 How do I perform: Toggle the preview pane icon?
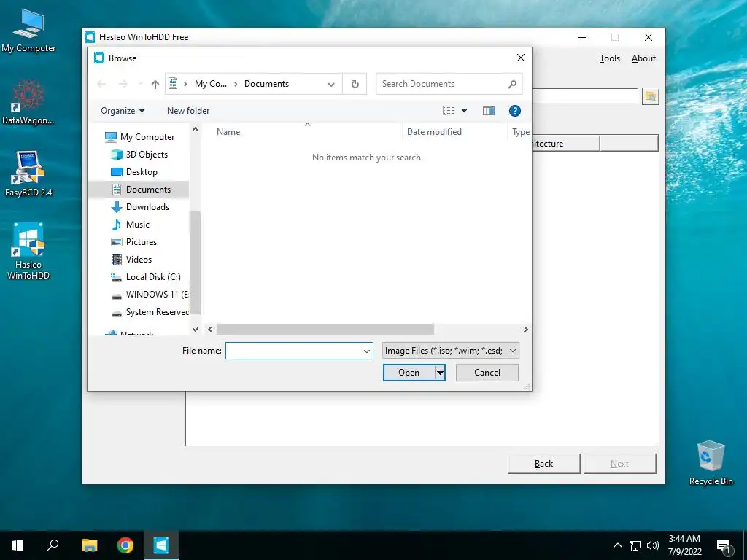click(x=488, y=111)
